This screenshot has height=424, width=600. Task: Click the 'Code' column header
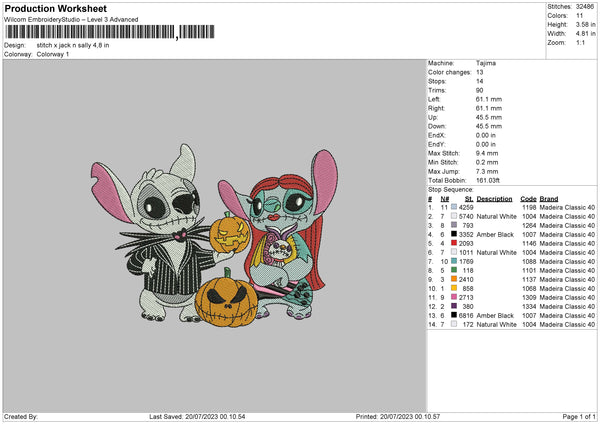point(528,199)
